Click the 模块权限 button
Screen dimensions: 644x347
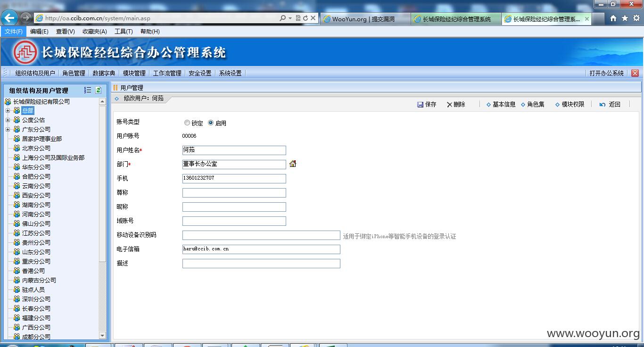point(570,105)
